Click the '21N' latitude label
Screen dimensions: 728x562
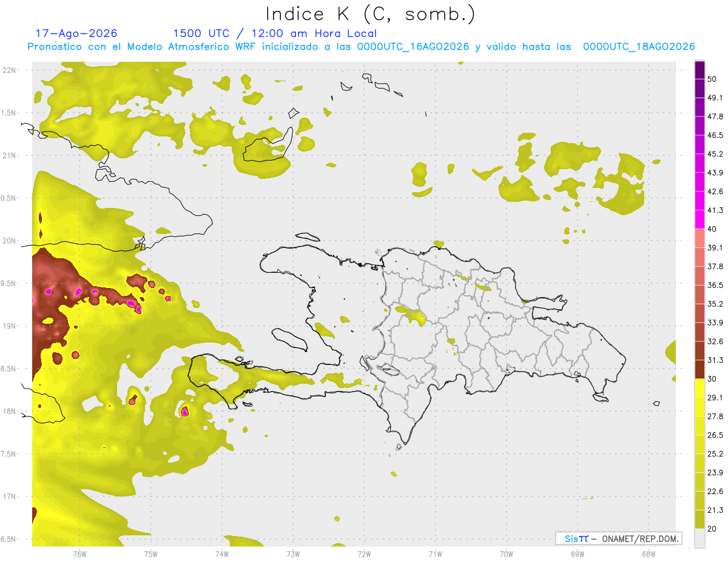(x=10, y=156)
